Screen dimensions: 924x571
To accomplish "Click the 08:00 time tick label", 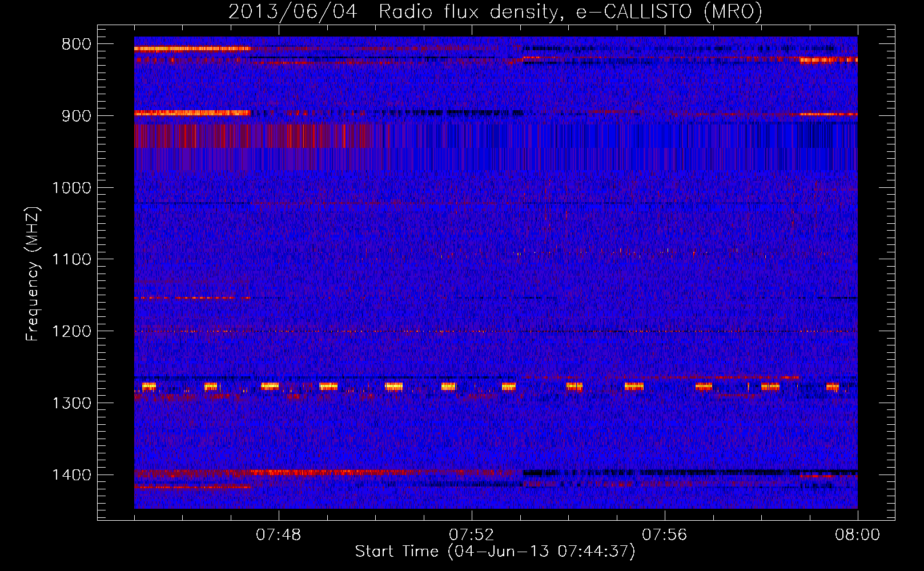I will (x=858, y=535).
